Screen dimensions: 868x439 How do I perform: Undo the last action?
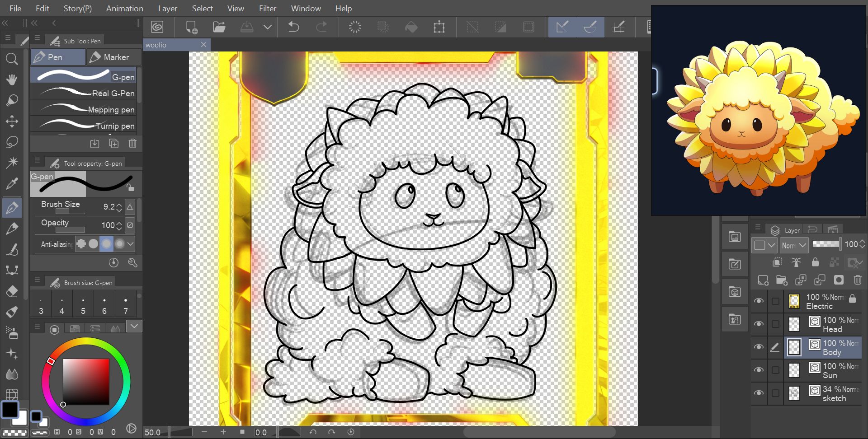[x=293, y=27]
